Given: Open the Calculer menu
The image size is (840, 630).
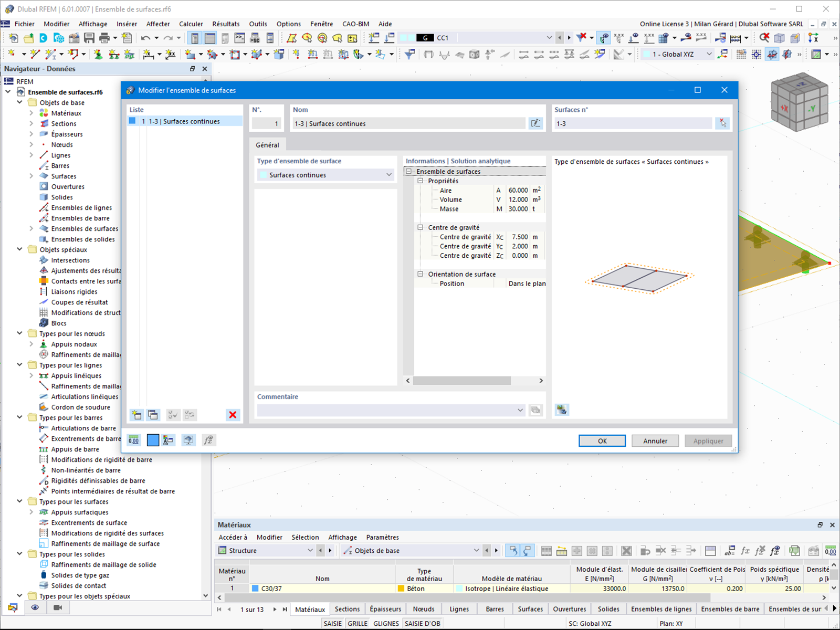Looking at the screenshot, I should (x=191, y=24).
